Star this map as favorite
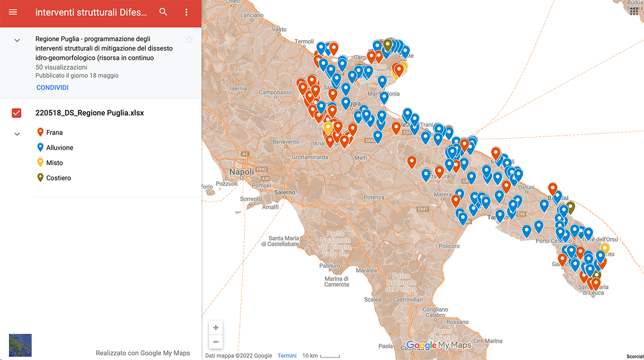This screenshot has width=644, height=360. click(x=189, y=40)
